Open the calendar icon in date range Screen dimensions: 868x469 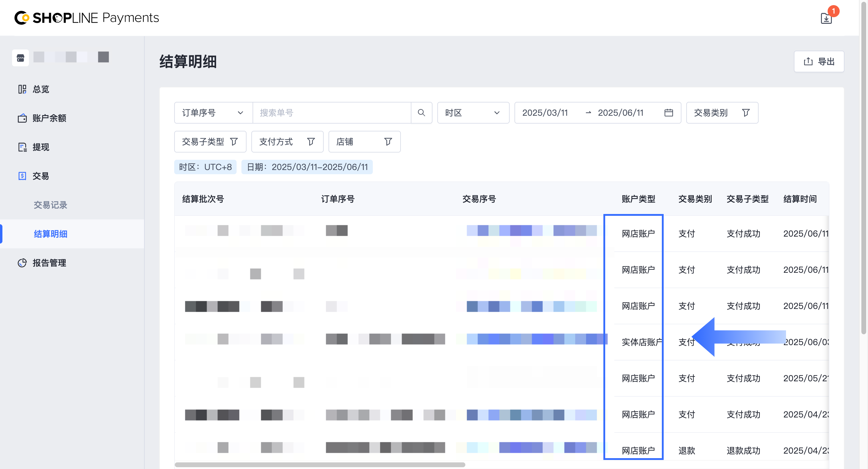[x=668, y=113]
